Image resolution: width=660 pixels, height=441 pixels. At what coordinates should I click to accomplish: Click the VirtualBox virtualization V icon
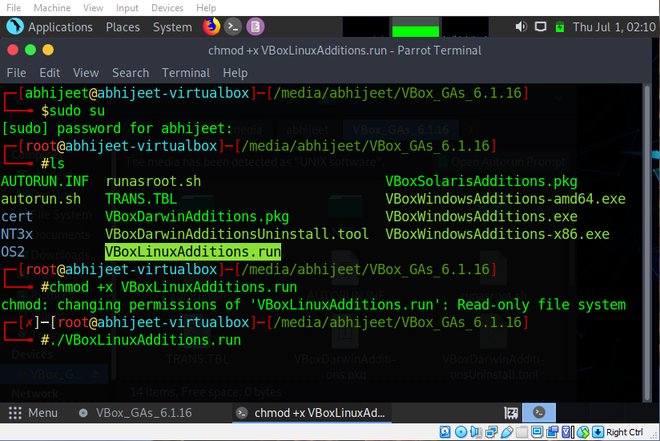click(567, 432)
